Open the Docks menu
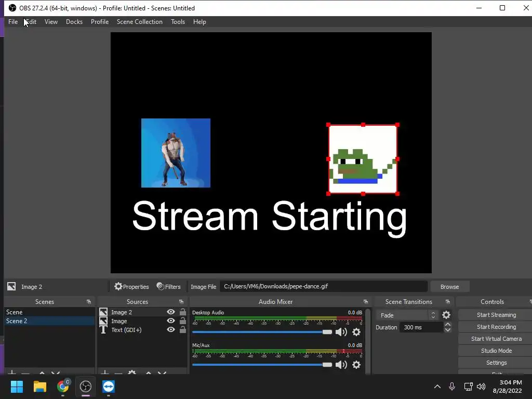The image size is (532, 399). [x=74, y=22]
